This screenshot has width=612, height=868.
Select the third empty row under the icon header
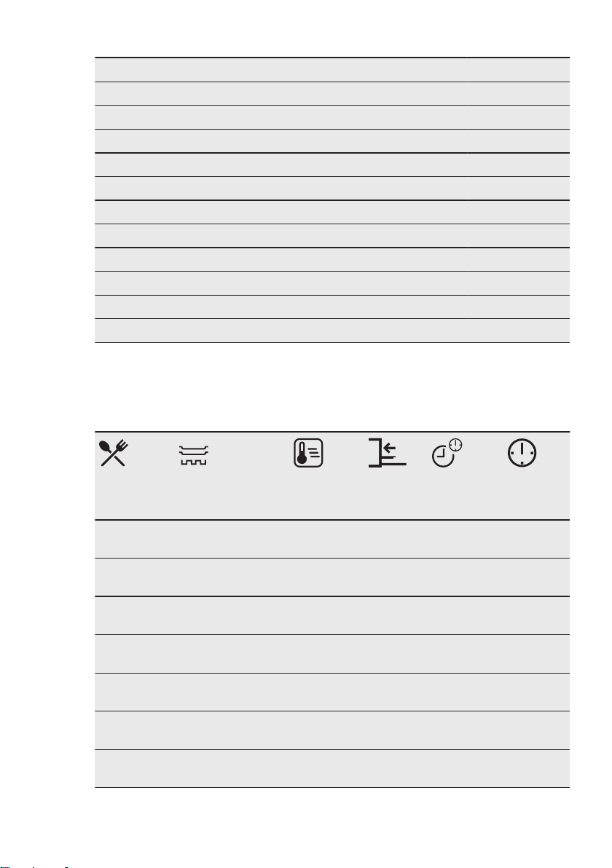(x=331, y=615)
